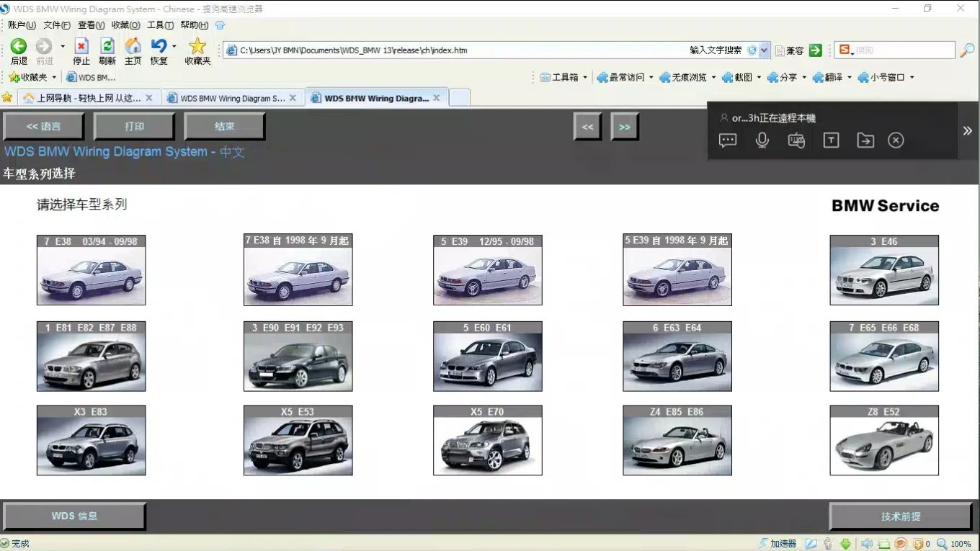Open the file transfer folder icon
Viewport: 980px width, 551px height.
865,140
